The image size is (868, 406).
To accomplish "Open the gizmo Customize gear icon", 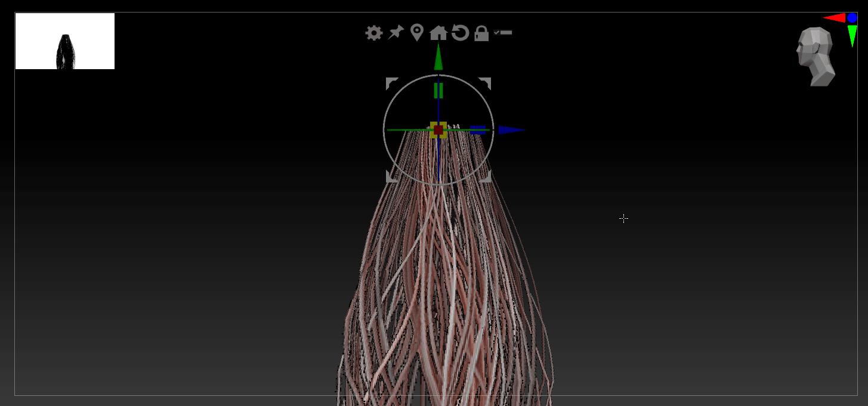I will point(374,33).
